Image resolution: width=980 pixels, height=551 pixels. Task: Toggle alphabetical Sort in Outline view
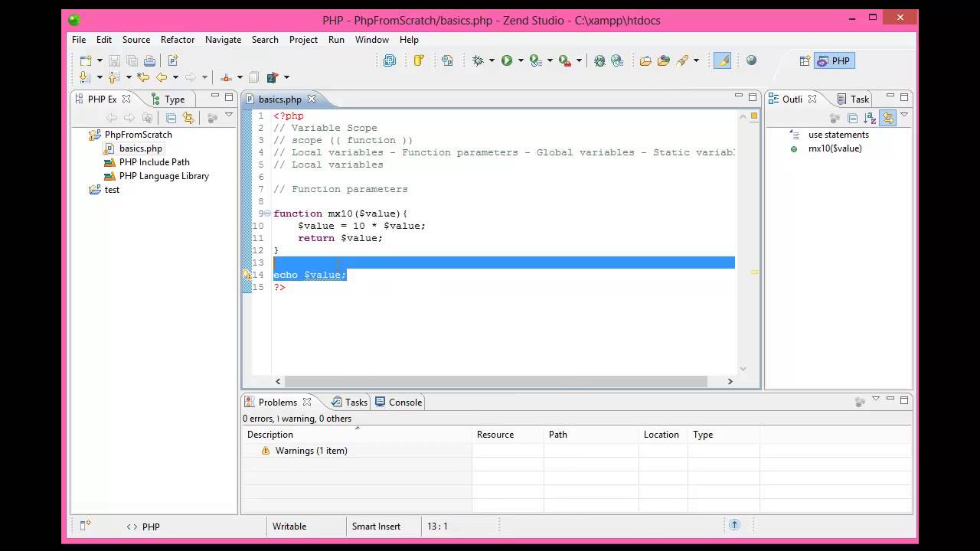870,118
